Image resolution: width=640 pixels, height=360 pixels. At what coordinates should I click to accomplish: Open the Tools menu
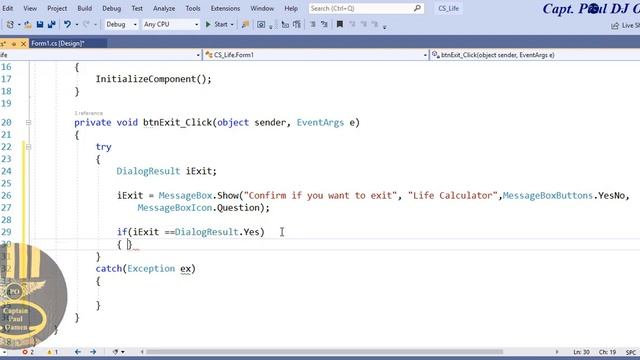(x=193, y=8)
